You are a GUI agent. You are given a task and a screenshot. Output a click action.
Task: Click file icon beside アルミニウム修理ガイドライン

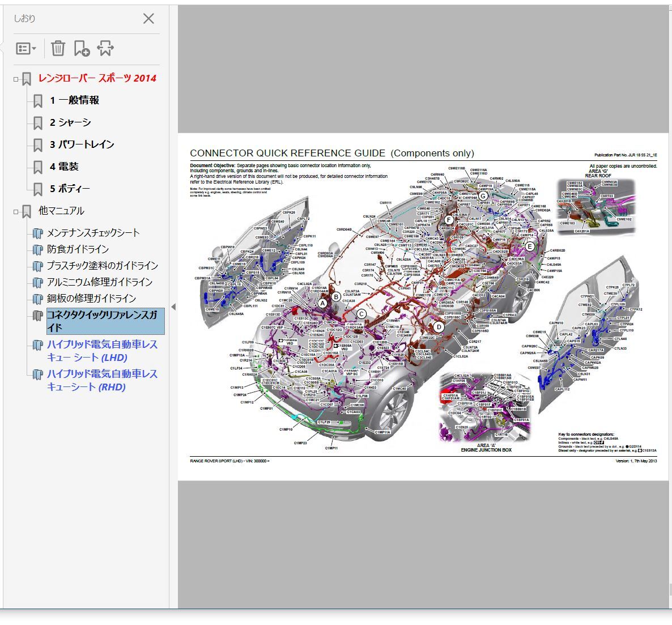[x=38, y=283]
